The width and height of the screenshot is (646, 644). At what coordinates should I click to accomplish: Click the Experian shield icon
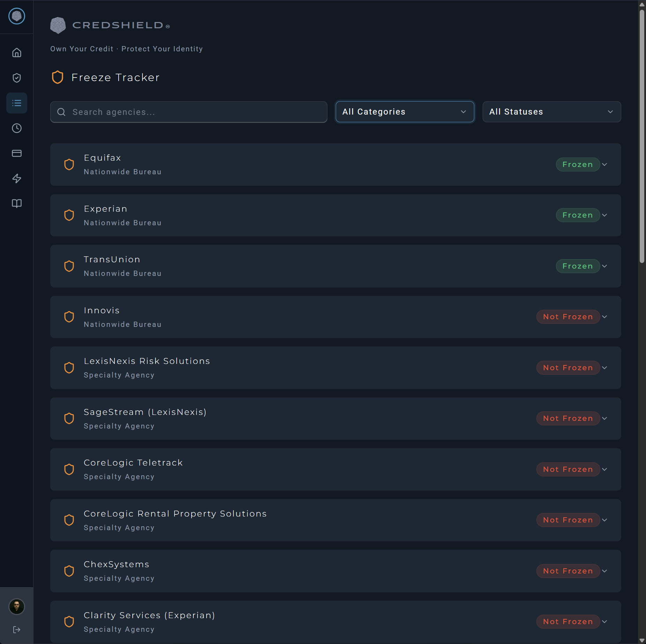[x=69, y=215]
